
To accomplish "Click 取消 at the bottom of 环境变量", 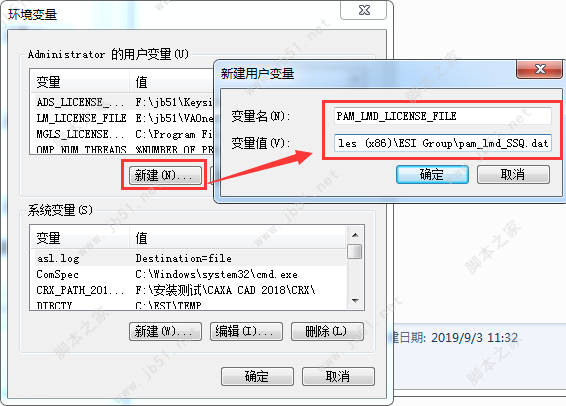I will [x=338, y=376].
